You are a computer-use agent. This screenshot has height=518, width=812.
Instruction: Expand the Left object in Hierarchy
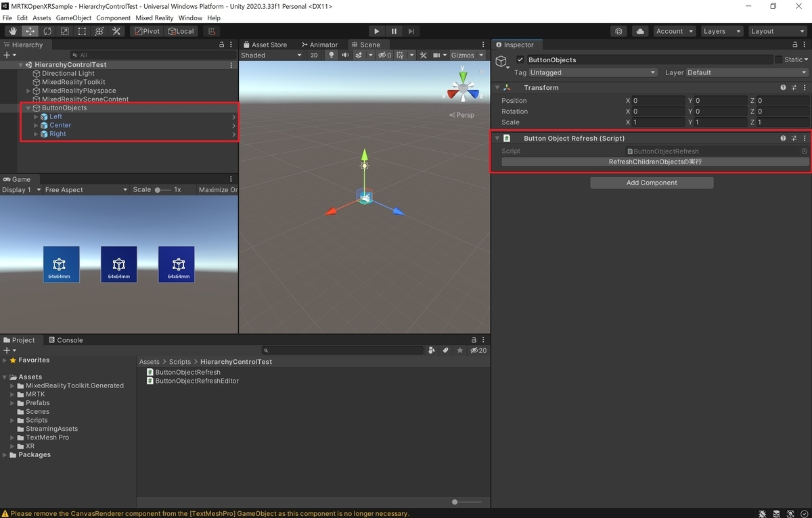pos(36,117)
